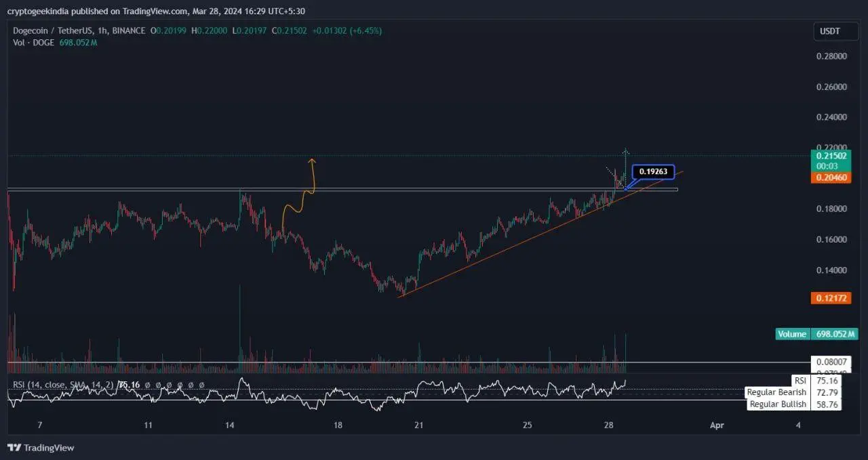Click date 28 on the time axis
This screenshot has height=460, width=868.
coord(609,425)
